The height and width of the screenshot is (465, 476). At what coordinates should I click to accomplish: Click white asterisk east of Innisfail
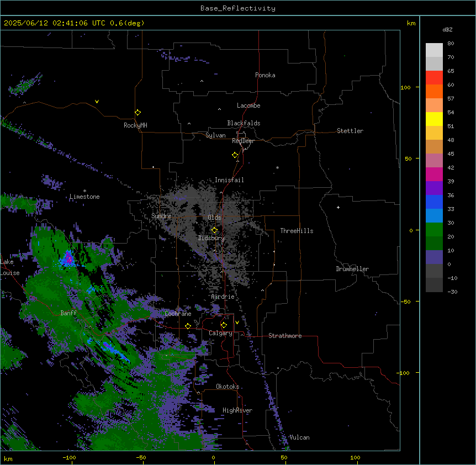click(x=277, y=167)
